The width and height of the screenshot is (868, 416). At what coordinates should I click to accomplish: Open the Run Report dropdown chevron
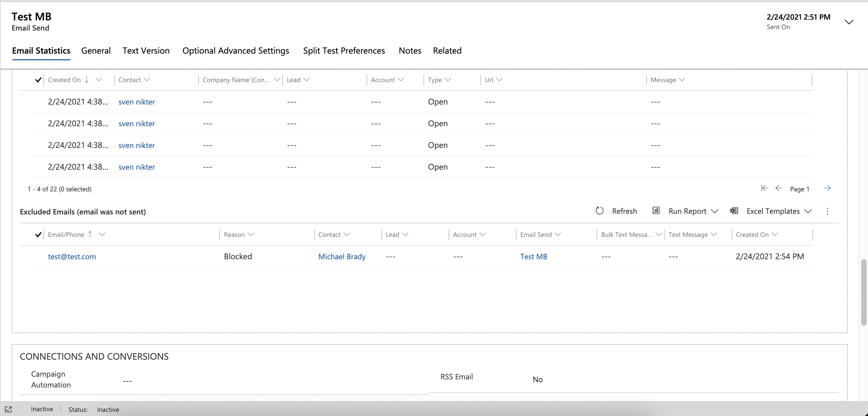(715, 211)
